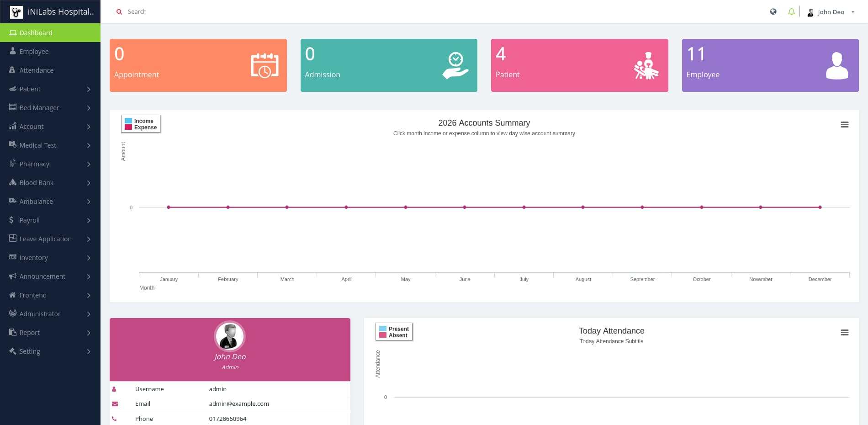Click the Appointment calendar clock icon
This screenshot has width=868, height=425.
coord(265,65)
